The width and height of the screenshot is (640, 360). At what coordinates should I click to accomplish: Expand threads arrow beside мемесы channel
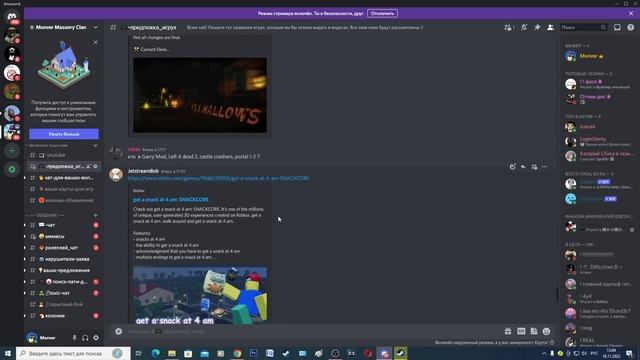25,236
